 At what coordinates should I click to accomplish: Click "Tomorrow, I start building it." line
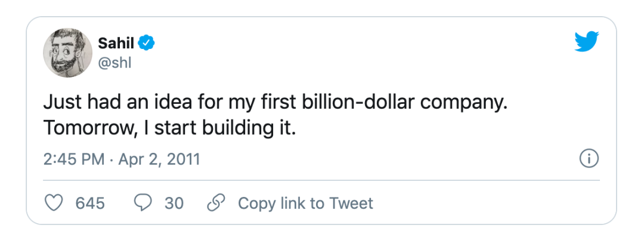(x=169, y=127)
